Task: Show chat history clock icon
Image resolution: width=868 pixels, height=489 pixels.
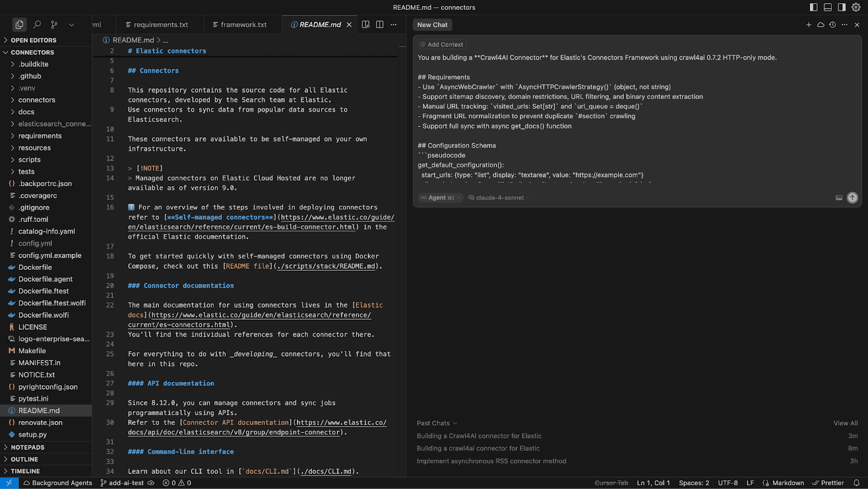Action: click(832, 25)
